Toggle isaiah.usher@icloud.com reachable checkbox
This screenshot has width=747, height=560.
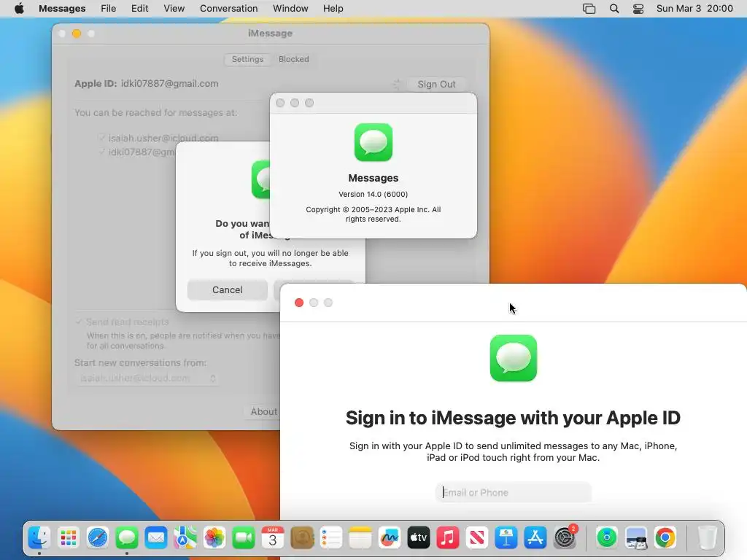(101, 138)
